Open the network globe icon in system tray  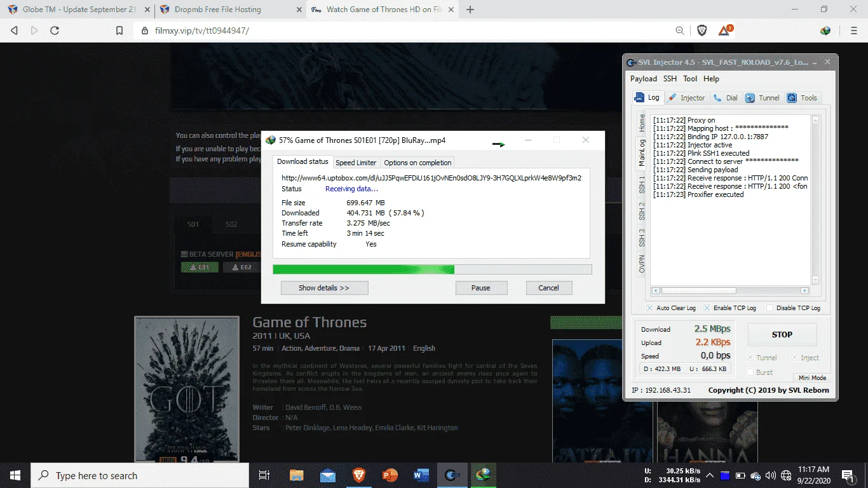pos(786,475)
